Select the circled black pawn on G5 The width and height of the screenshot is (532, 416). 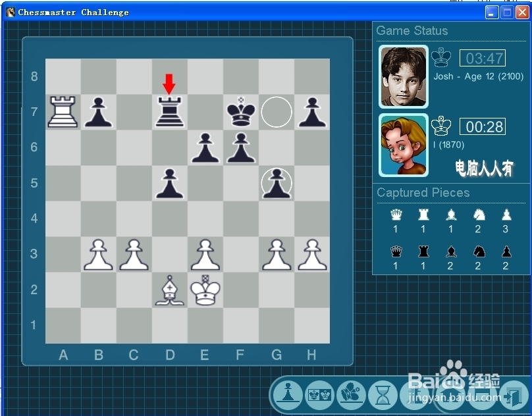coord(277,183)
